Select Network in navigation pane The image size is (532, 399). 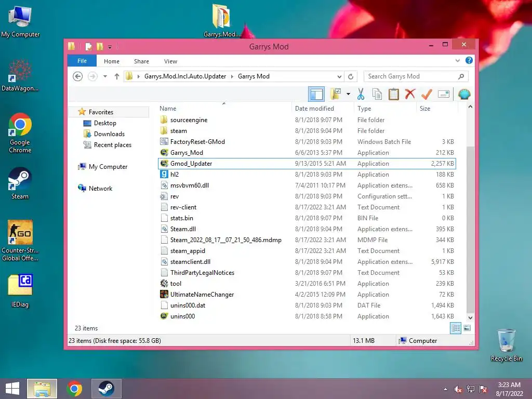pyautogui.click(x=100, y=188)
